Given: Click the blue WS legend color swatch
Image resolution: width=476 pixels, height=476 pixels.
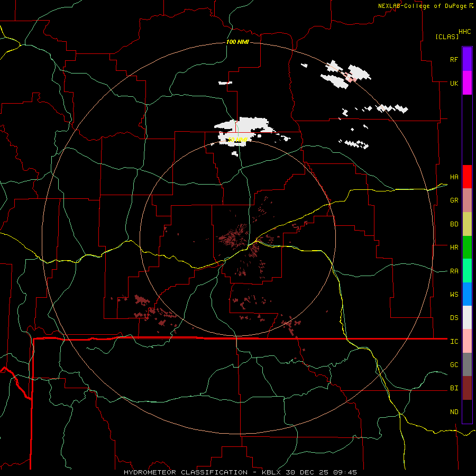Looking at the screenshot, I should (467, 294).
